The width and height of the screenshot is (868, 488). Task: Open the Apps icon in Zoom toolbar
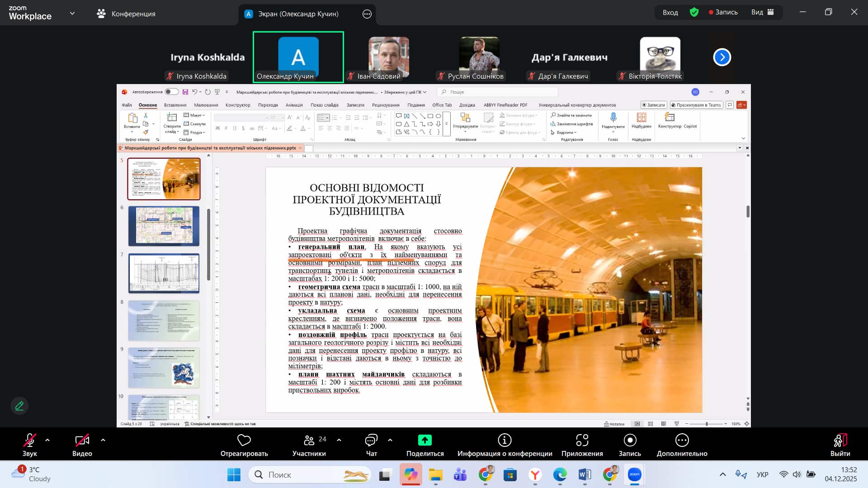click(582, 440)
